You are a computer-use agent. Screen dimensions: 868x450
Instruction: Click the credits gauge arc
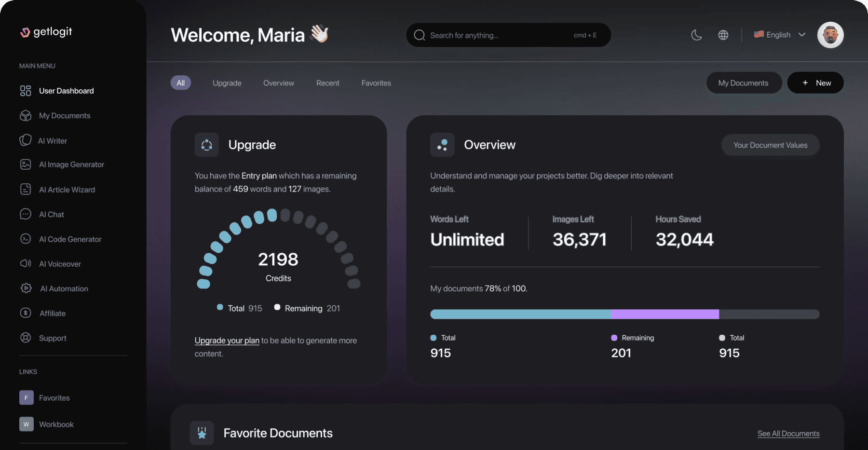tap(279, 248)
